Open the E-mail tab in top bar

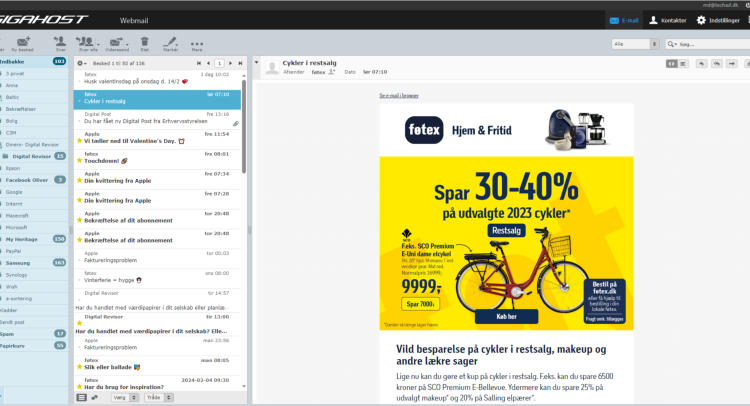(624, 20)
